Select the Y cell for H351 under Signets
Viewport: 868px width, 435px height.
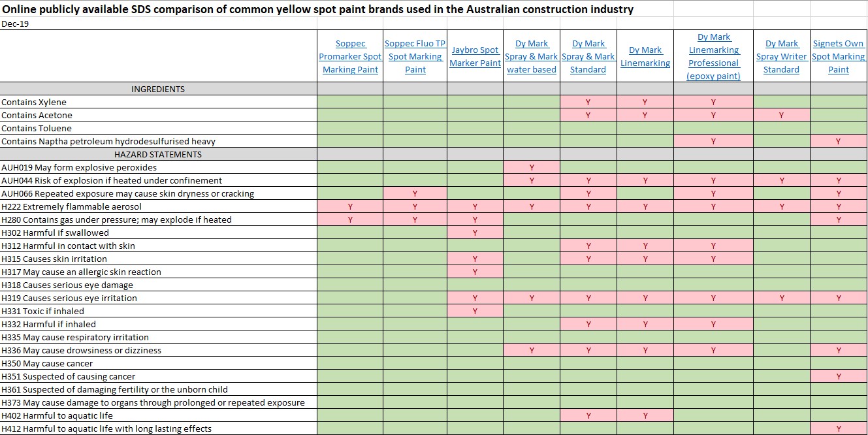839,376
